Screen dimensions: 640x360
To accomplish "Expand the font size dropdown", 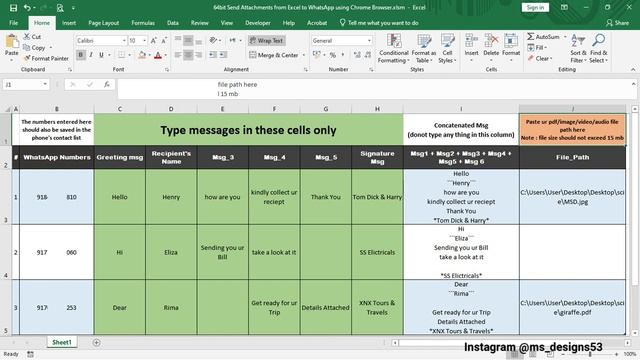I will [144, 40].
